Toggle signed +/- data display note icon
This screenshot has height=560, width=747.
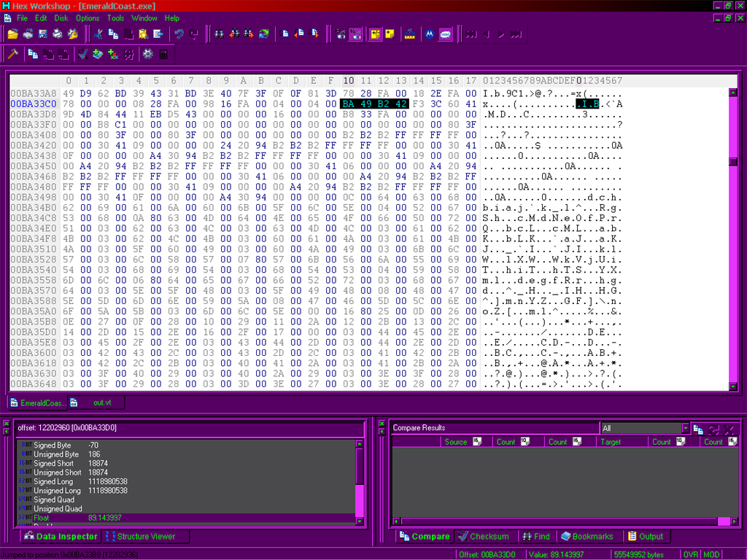[375, 34]
